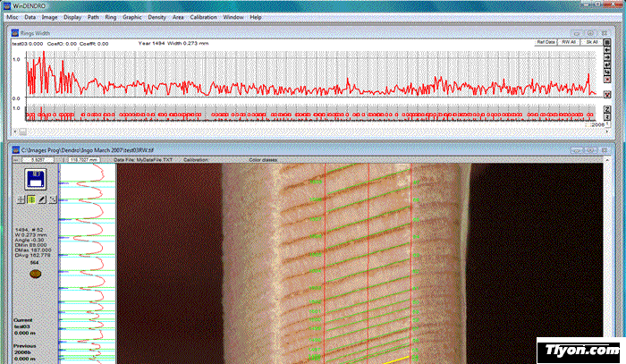The width and height of the screenshot is (626, 364).
Task: Open the Graphic menu
Action: click(132, 17)
